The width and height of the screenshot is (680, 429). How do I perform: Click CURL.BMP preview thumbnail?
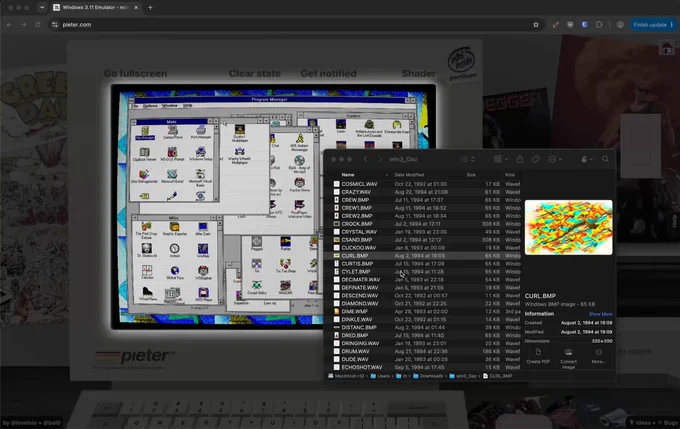[x=569, y=227]
